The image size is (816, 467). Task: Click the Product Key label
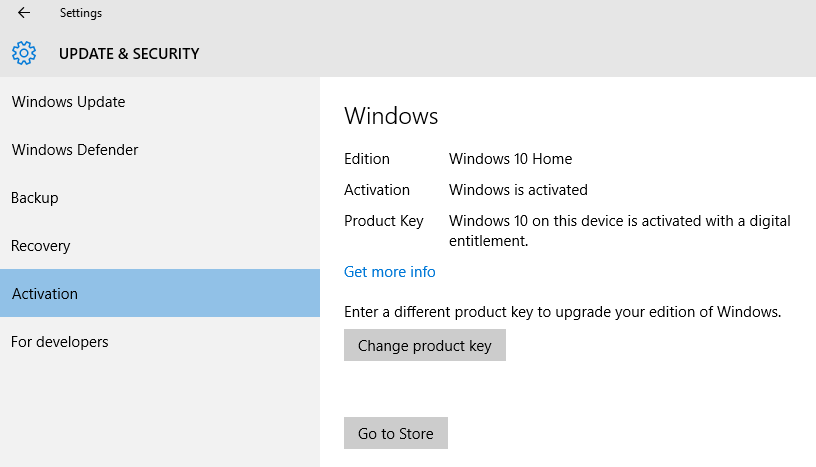point(384,221)
